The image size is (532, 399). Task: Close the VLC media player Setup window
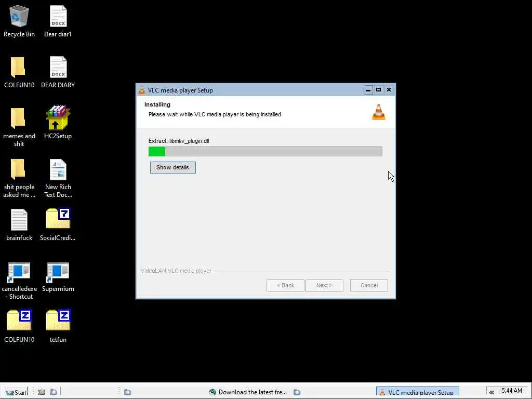[x=389, y=90]
